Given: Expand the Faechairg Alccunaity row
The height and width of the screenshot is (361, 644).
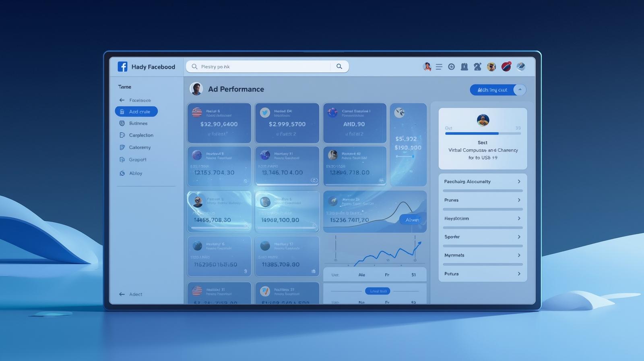Looking at the screenshot, I should (x=519, y=182).
